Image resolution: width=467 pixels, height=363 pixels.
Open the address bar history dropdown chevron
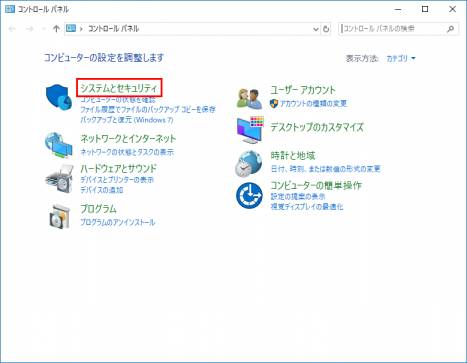click(x=316, y=29)
